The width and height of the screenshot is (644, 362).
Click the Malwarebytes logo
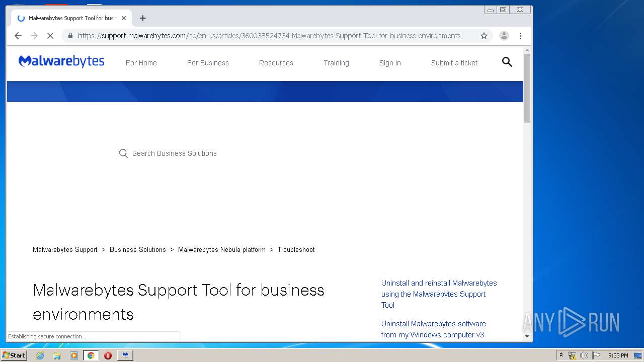(61, 62)
